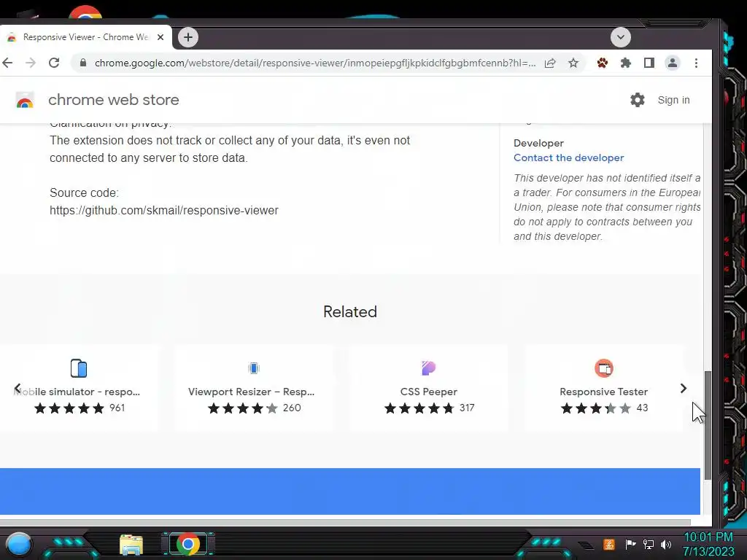Image resolution: width=747 pixels, height=560 pixels.
Task: Expand the tab search dropdown
Action: click(620, 37)
